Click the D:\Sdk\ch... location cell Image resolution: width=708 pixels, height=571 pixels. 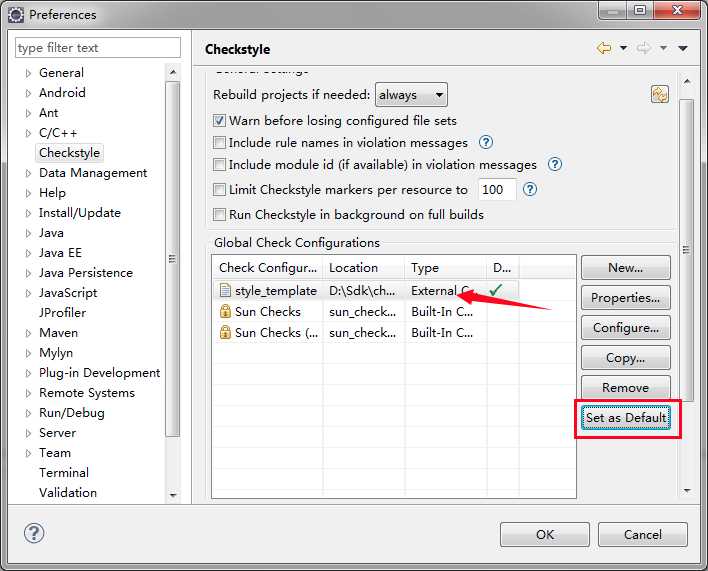point(362,291)
